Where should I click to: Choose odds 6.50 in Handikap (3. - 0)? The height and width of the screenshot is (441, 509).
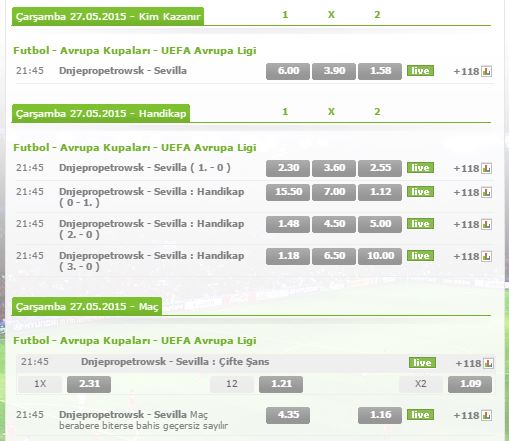pyautogui.click(x=334, y=256)
